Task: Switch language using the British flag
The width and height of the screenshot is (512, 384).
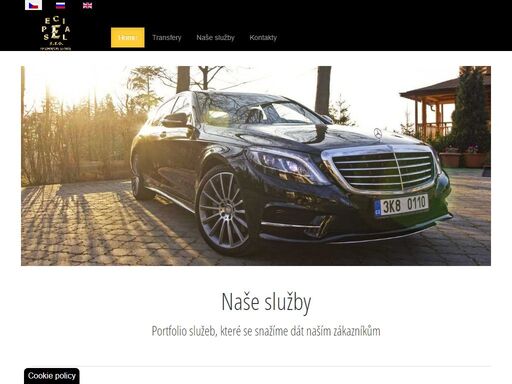Action: [87, 5]
